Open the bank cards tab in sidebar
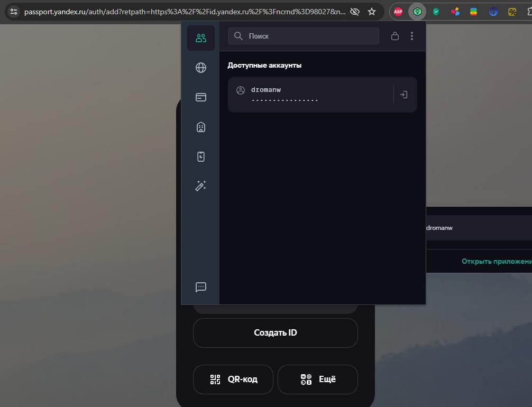532x407 pixels. (201, 97)
